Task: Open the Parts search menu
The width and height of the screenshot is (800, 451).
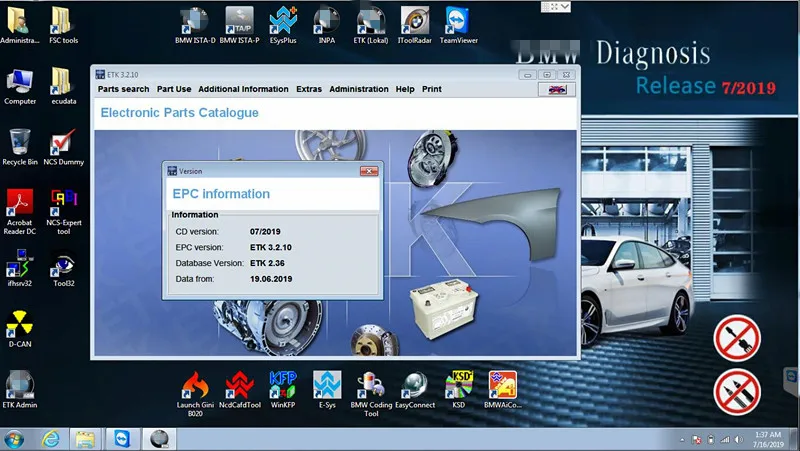Action: (x=123, y=89)
